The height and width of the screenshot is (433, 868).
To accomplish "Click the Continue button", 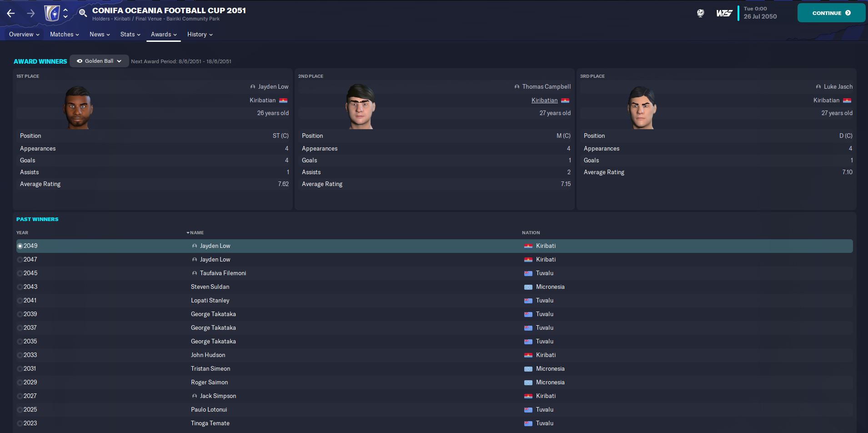I will coord(831,13).
